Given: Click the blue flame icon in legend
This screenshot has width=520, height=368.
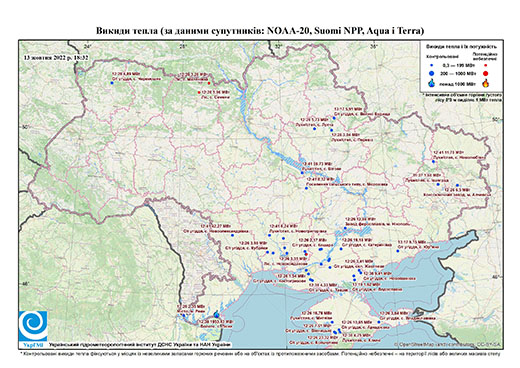Looking at the screenshot, I should (x=432, y=83).
